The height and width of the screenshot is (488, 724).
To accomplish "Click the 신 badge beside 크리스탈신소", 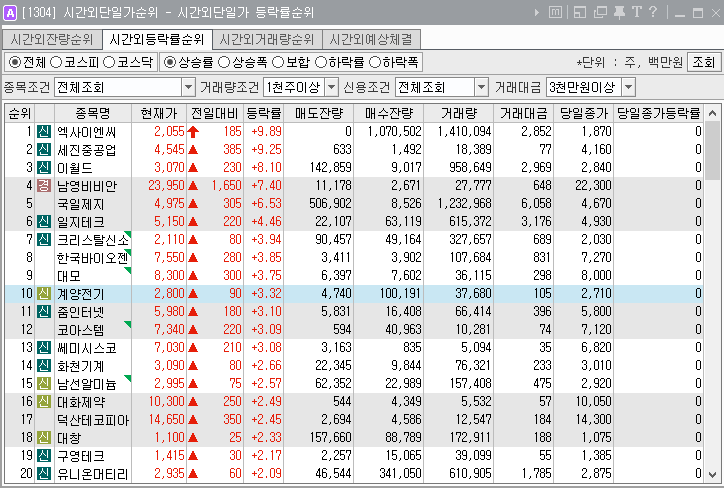I will click(44, 240).
